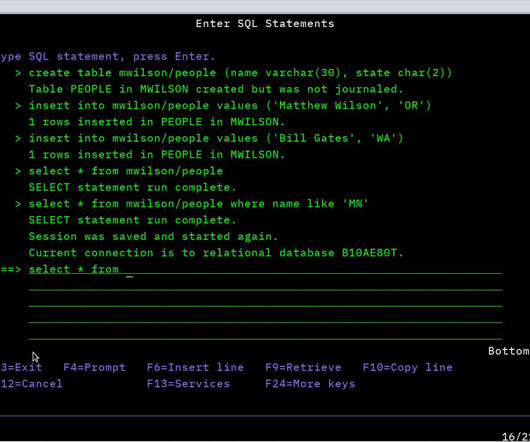The image size is (530, 442).
Task: Click F12=Cancel function key label
Action: click(x=31, y=384)
